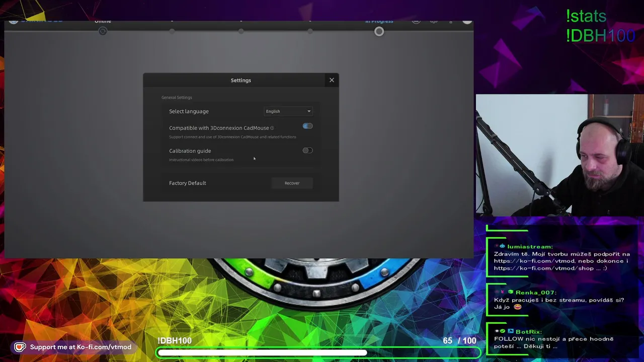Image resolution: width=644 pixels, height=362 pixels.
Task: Open the Select language dropdown
Action: coord(288,111)
